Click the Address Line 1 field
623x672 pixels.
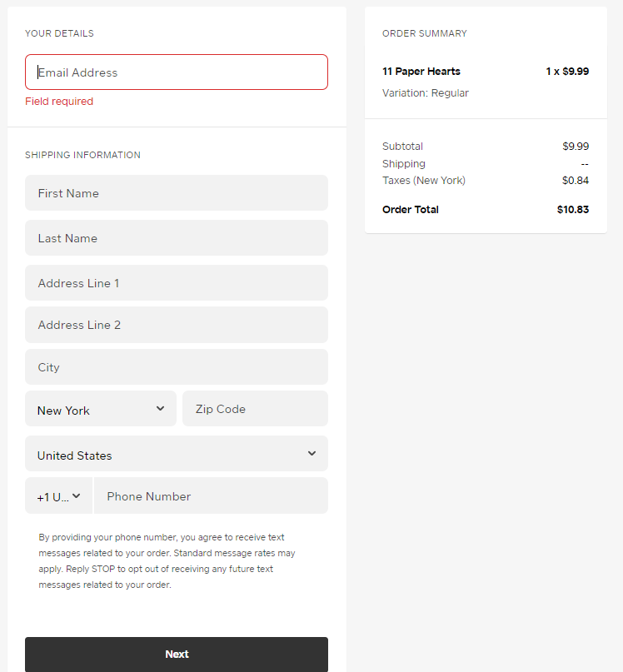pyautogui.click(x=176, y=283)
